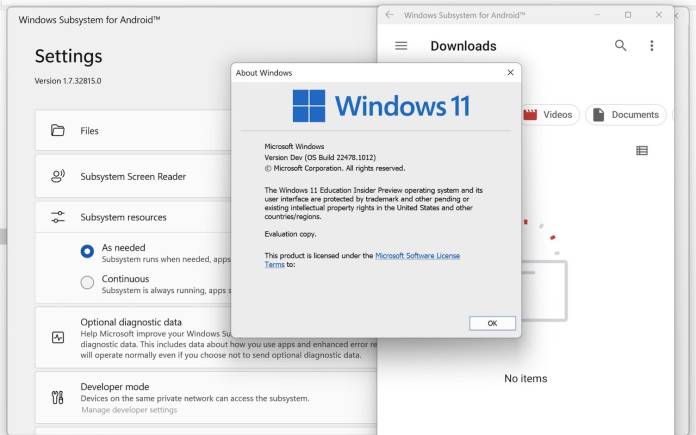Open the three-dot more options menu
The image size is (696, 435).
pos(652,46)
